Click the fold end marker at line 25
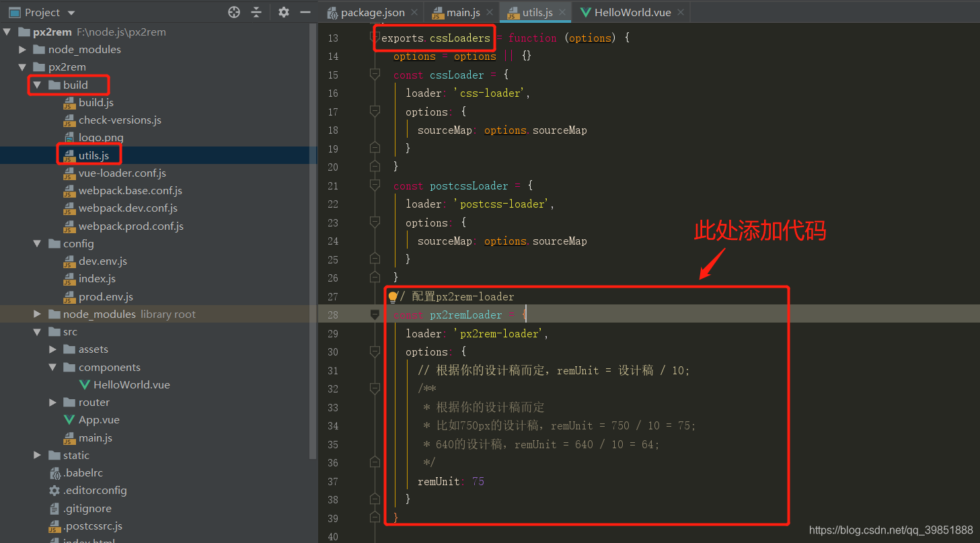This screenshot has width=980, height=543. (x=375, y=259)
